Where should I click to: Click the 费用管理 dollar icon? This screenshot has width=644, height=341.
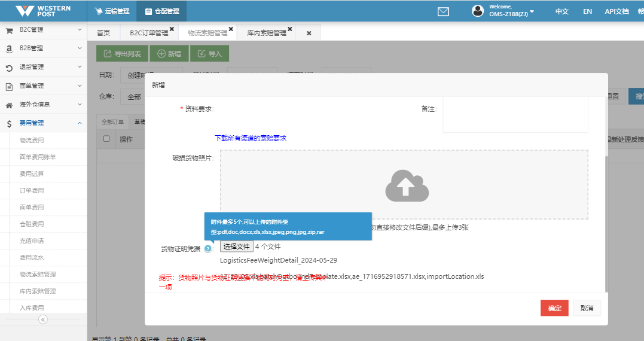[x=9, y=123]
